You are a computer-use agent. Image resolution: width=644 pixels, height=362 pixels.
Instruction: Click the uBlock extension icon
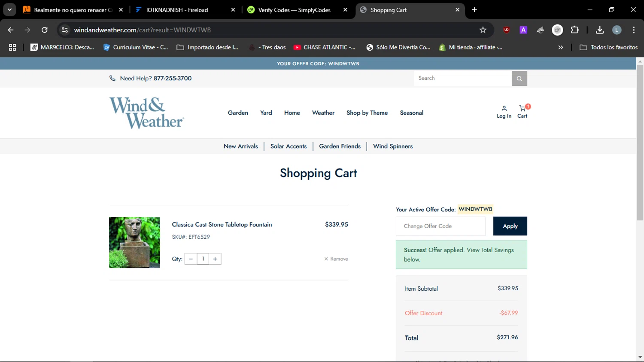[x=507, y=30]
